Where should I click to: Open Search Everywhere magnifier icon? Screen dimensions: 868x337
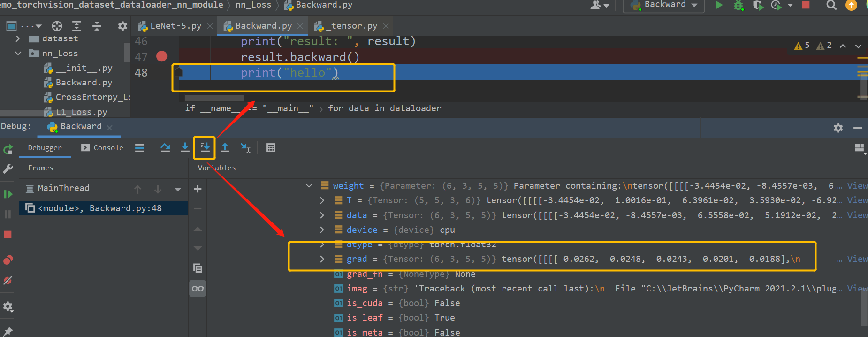pyautogui.click(x=831, y=5)
